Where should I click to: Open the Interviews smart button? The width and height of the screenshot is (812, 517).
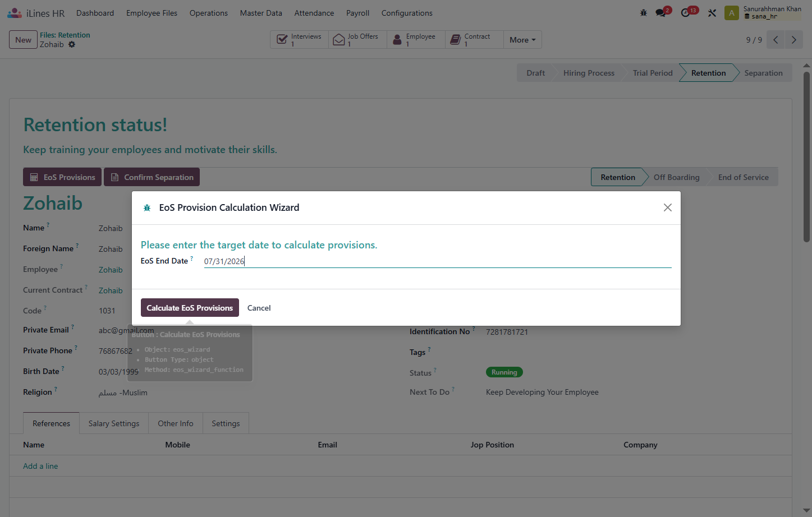point(300,40)
